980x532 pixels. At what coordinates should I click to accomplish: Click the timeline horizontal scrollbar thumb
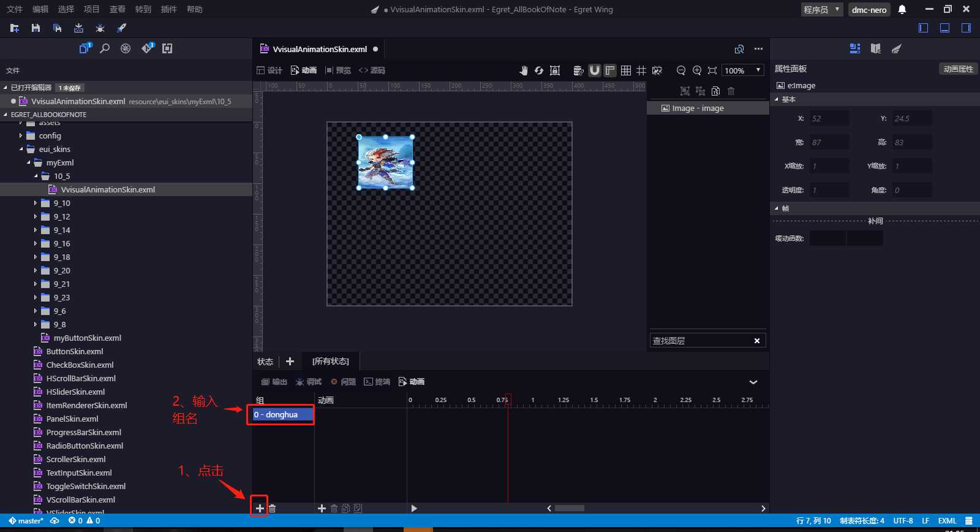tap(570, 508)
